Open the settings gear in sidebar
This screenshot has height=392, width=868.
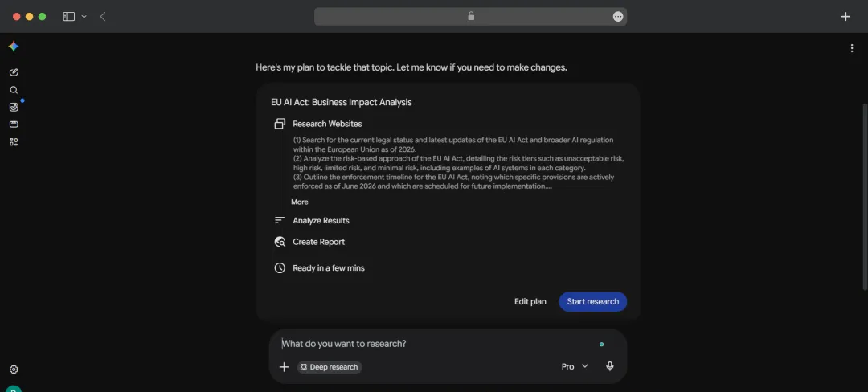tap(14, 370)
